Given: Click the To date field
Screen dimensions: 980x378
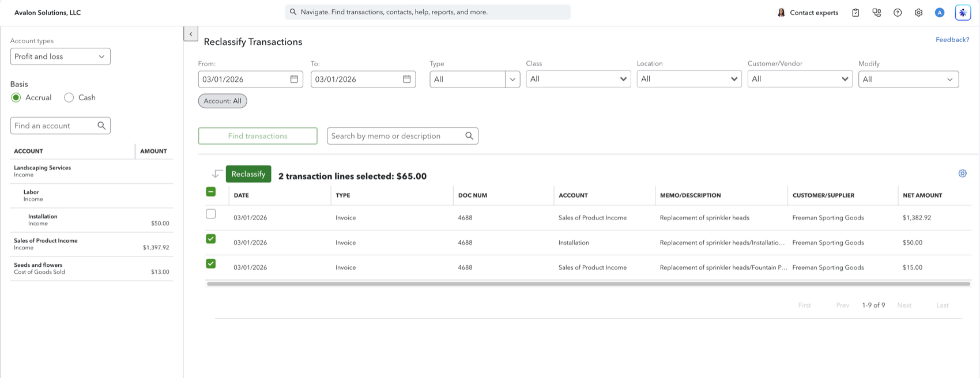Looking at the screenshot, I should click(363, 79).
